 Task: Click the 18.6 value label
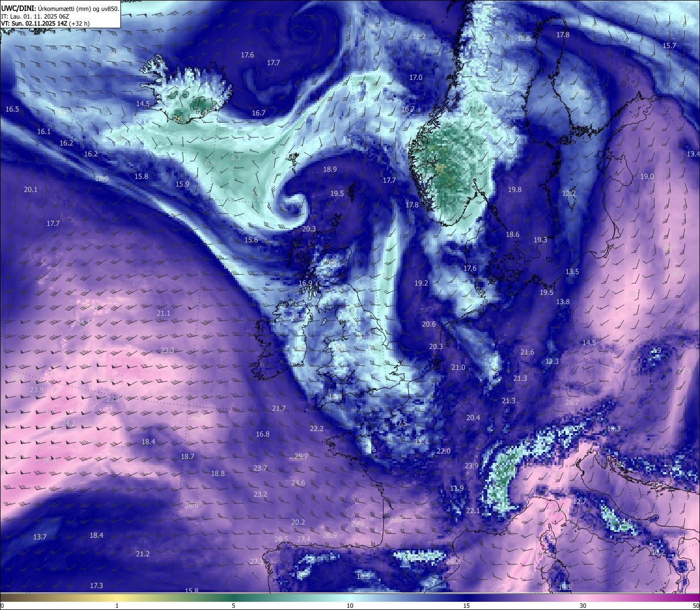tap(512, 235)
